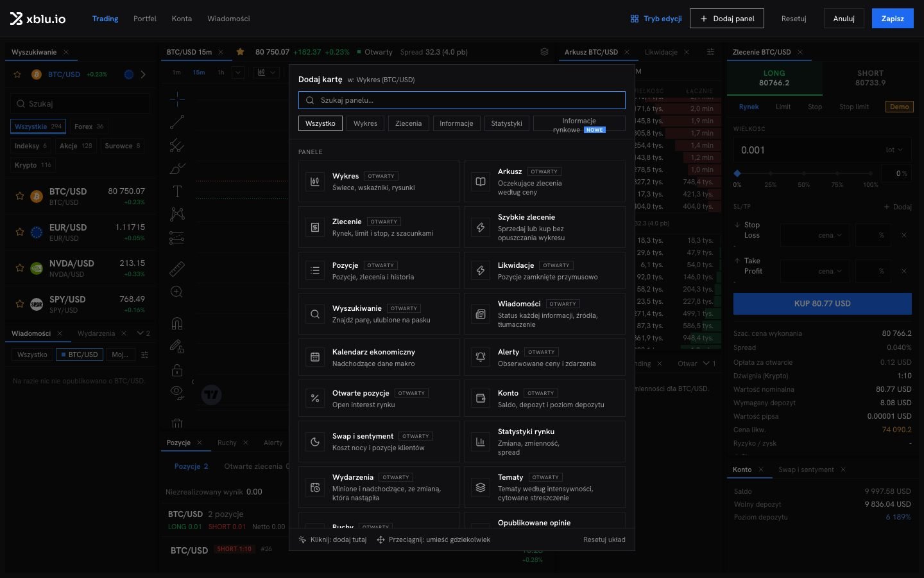Click the Arkusz book icon in panel list

pyautogui.click(x=481, y=182)
